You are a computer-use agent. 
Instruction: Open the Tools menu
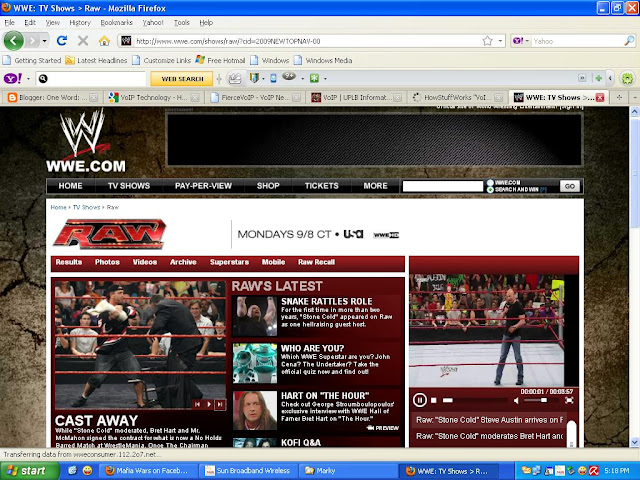click(182, 22)
